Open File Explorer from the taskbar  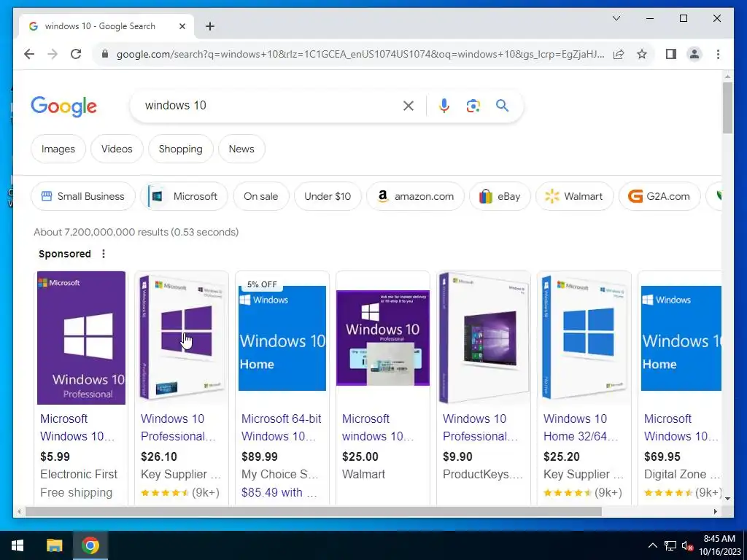click(x=54, y=545)
